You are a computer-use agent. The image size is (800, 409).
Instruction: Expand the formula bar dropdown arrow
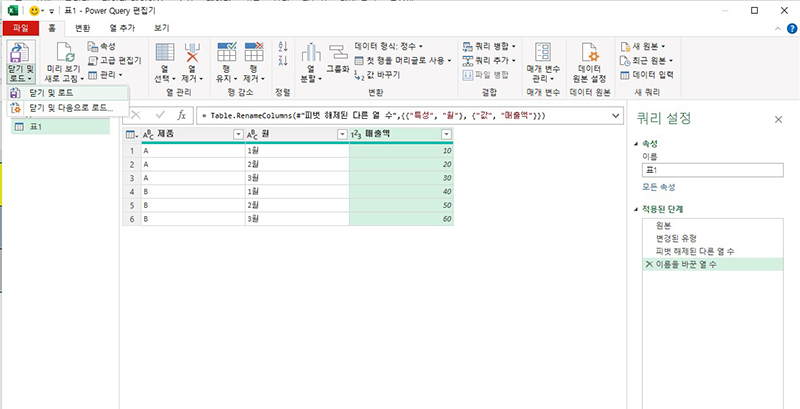(614, 115)
